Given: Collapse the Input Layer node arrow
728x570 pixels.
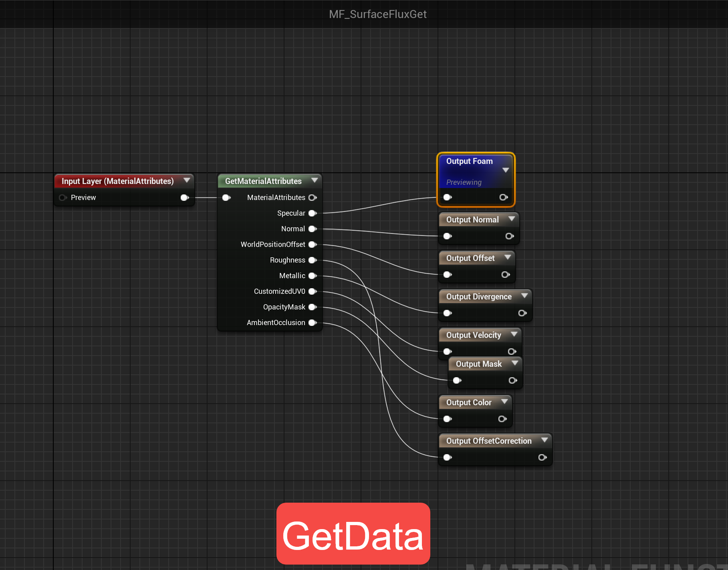Looking at the screenshot, I should point(187,180).
